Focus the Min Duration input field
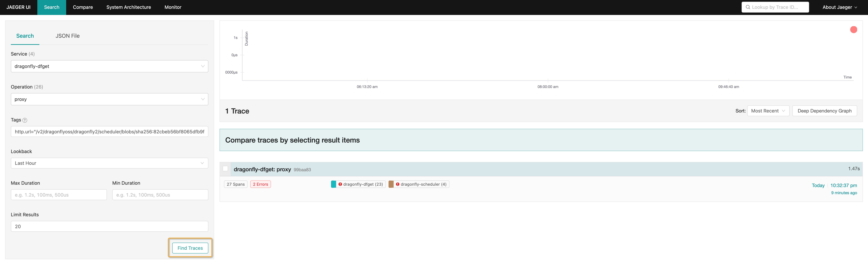This screenshot has height=263, width=868. pyautogui.click(x=160, y=195)
